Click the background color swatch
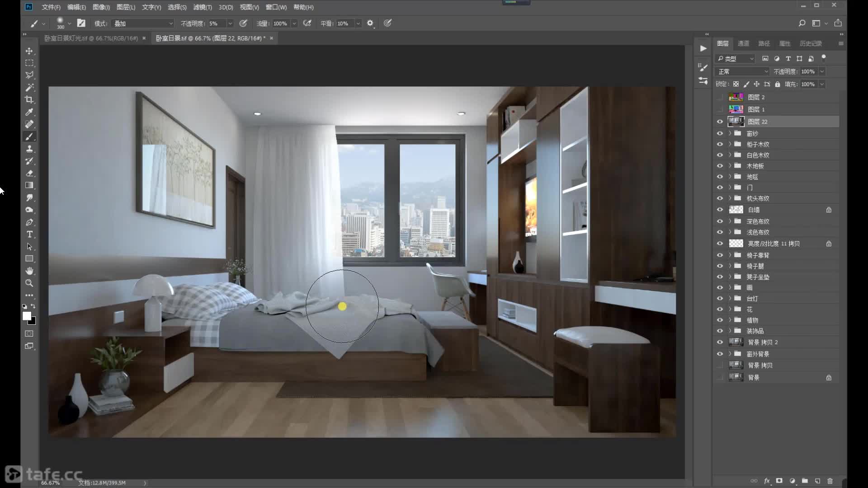Viewport: 868px width, 488px height. [x=33, y=322]
